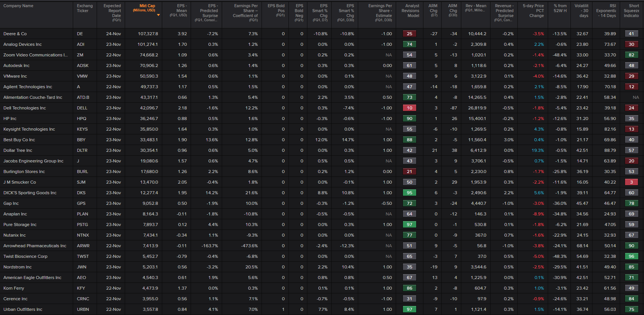The height and width of the screenshot is (315, 644).
Task: Click Arrowhead volatility value 68.14
Action: click(x=583, y=246)
